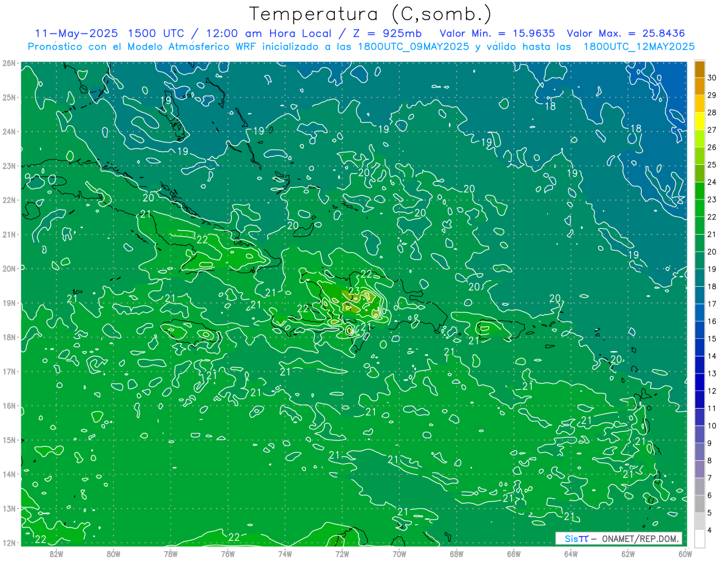Viewport: 728px width, 562px height.
Task: Click the "66W" longitude axis label
Action: (514, 553)
